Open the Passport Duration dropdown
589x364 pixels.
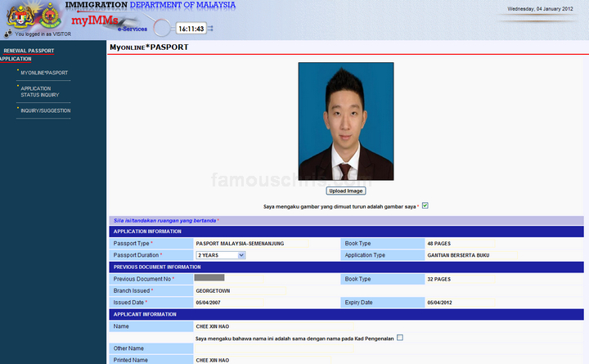[221, 255]
